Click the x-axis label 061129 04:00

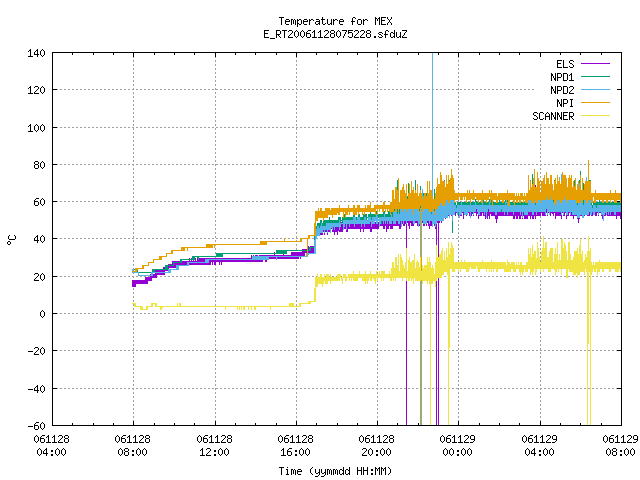pos(540,446)
